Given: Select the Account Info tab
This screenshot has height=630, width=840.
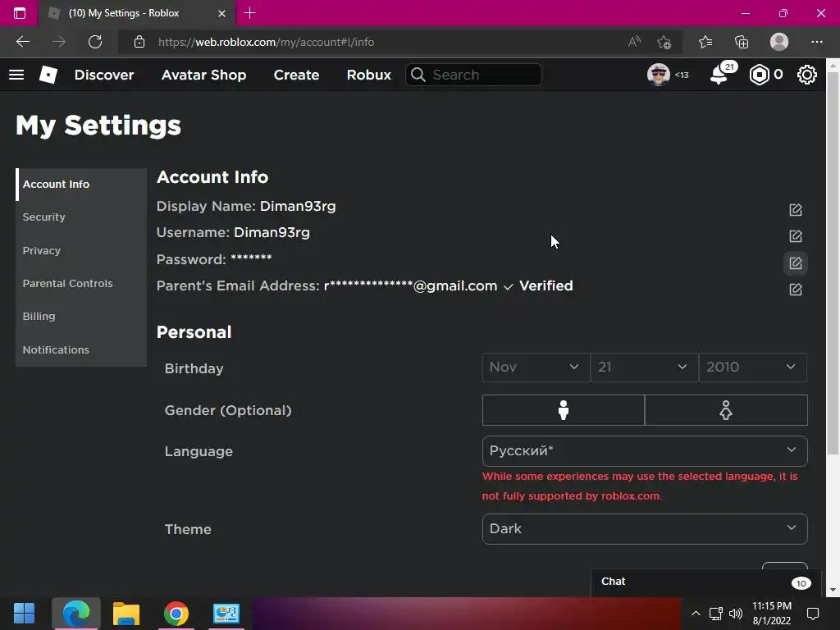Looking at the screenshot, I should 81,185.
